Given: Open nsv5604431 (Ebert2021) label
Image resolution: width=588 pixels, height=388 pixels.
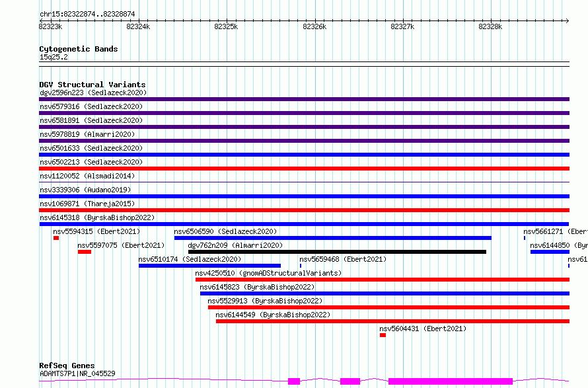Looking at the screenshot, I should 423,329.
